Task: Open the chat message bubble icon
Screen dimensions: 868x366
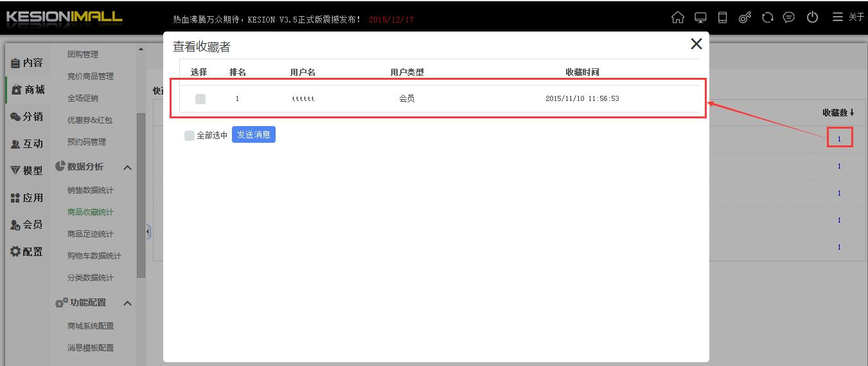Action: tap(789, 17)
